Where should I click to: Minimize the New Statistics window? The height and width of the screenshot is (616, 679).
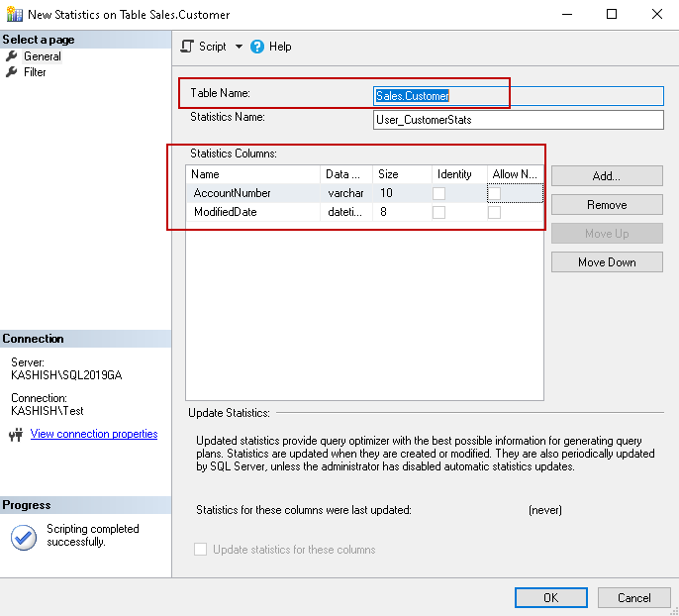pos(567,14)
